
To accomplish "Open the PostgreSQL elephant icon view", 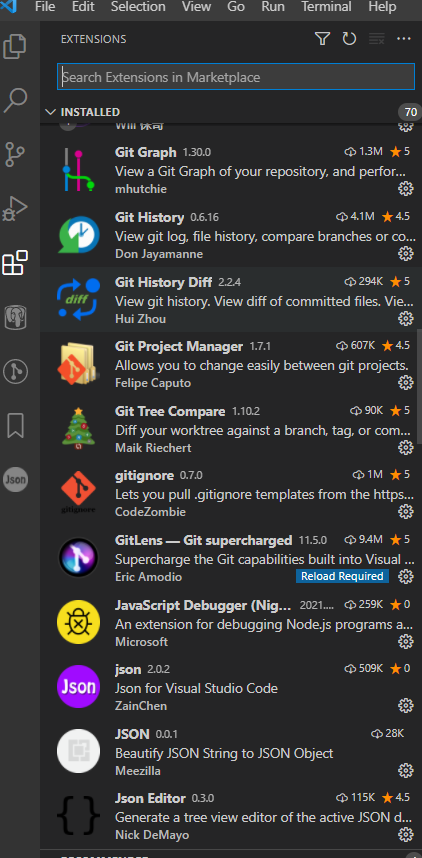I will (x=15, y=317).
